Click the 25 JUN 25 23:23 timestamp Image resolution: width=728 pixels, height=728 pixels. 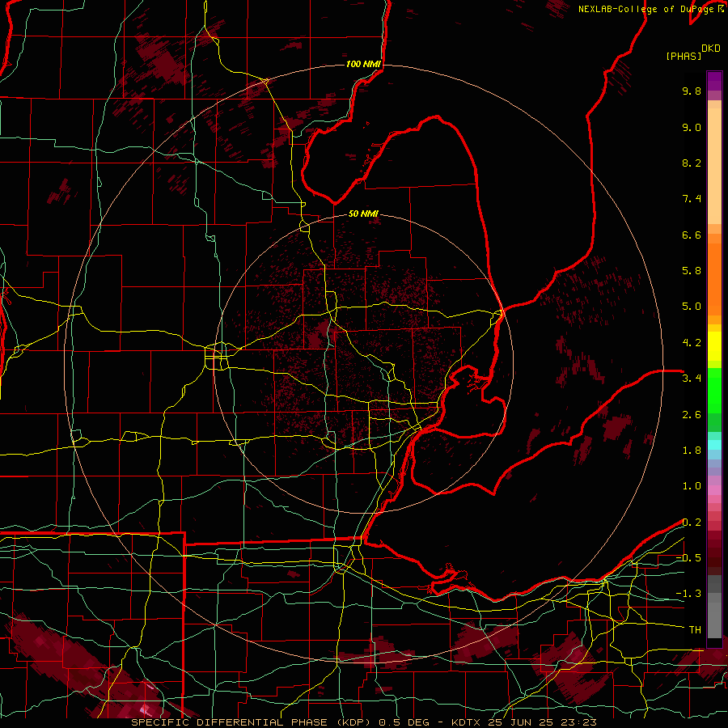coord(542,722)
